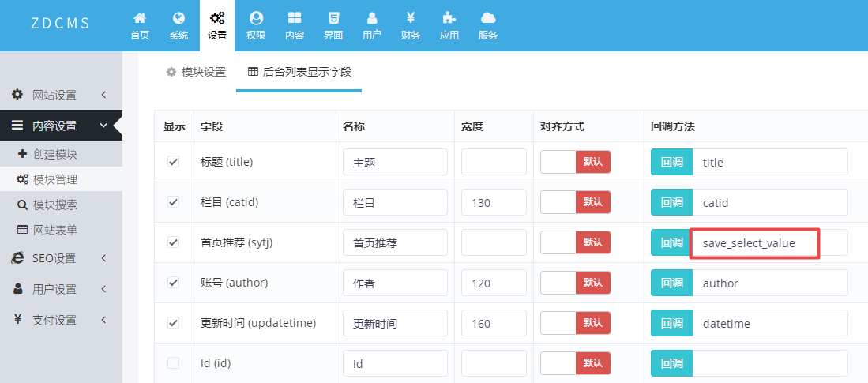Click the width field showing 130
The image size is (868, 383).
pos(494,203)
